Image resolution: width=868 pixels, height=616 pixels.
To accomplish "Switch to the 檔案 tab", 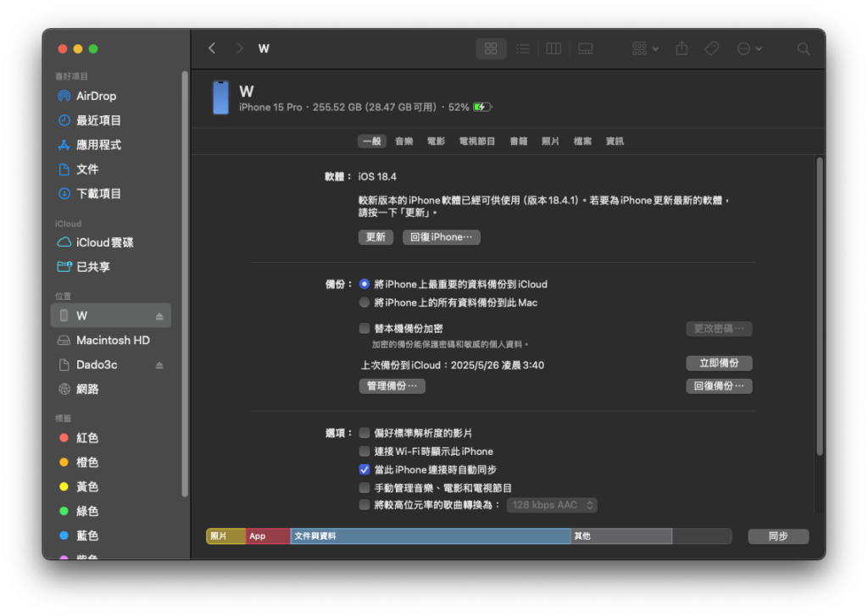I will click(582, 142).
